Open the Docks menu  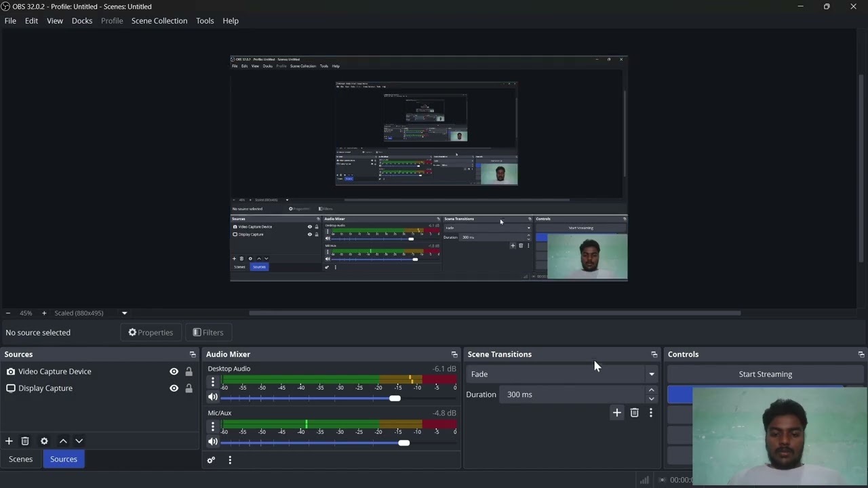point(82,21)
